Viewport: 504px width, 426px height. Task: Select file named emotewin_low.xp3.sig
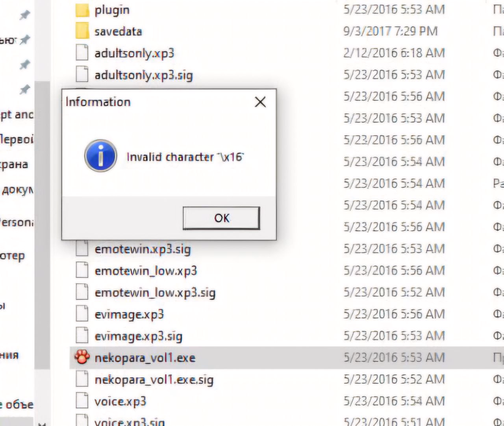pyautogui.click(x=155, y=293)
